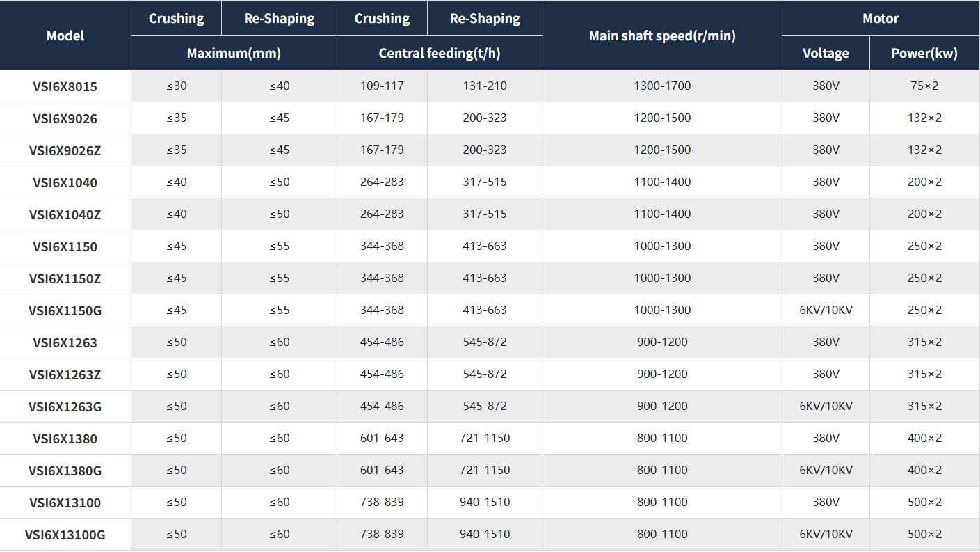Click the VSI6X1150G model cell

coord(65,310)
